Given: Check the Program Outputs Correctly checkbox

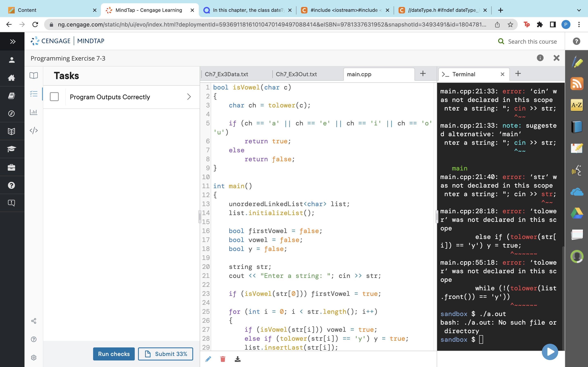Looking at the screenshot, I should 55,97.
